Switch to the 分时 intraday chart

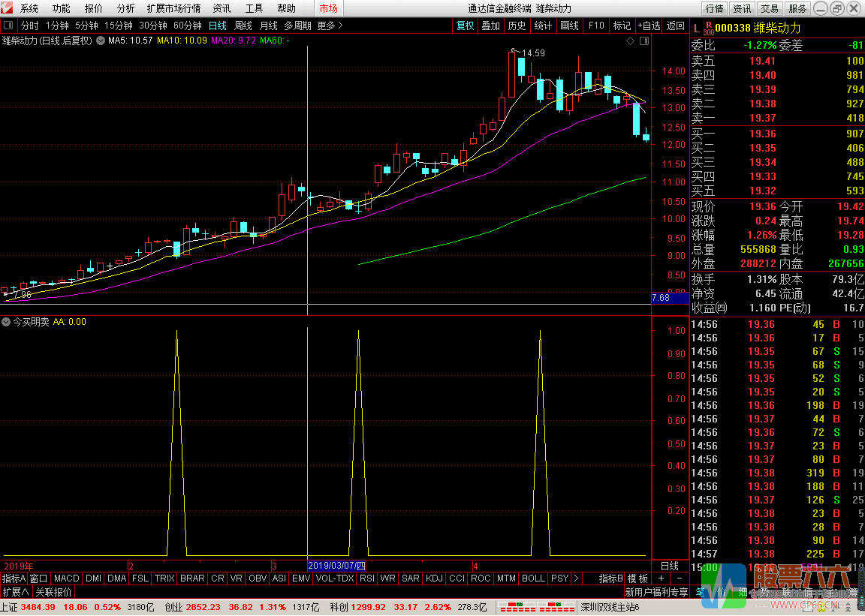[x=30, y=26]
